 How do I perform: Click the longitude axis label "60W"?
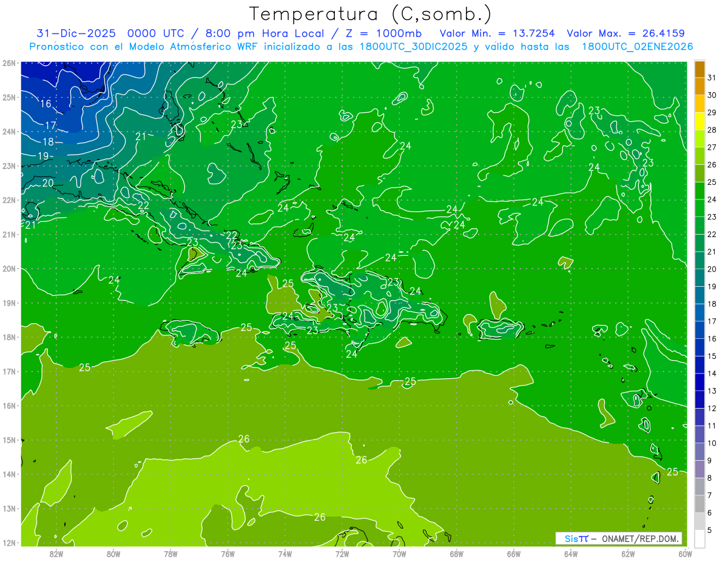coord(685,554)
